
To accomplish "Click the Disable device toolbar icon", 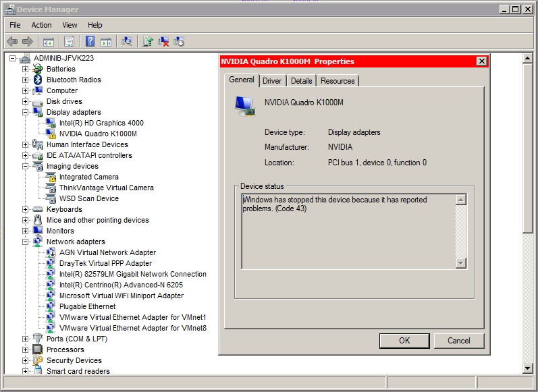I will (179, 42).
